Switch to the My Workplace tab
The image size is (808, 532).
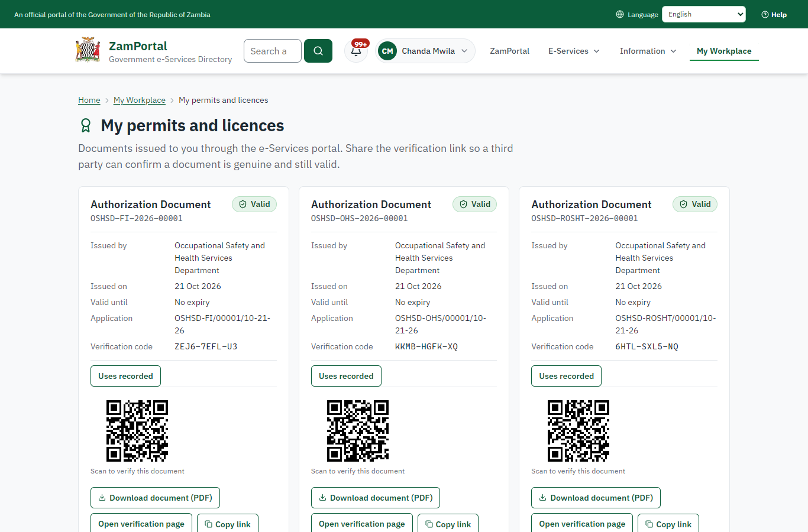pyautogui.click(x=724, y=51)
